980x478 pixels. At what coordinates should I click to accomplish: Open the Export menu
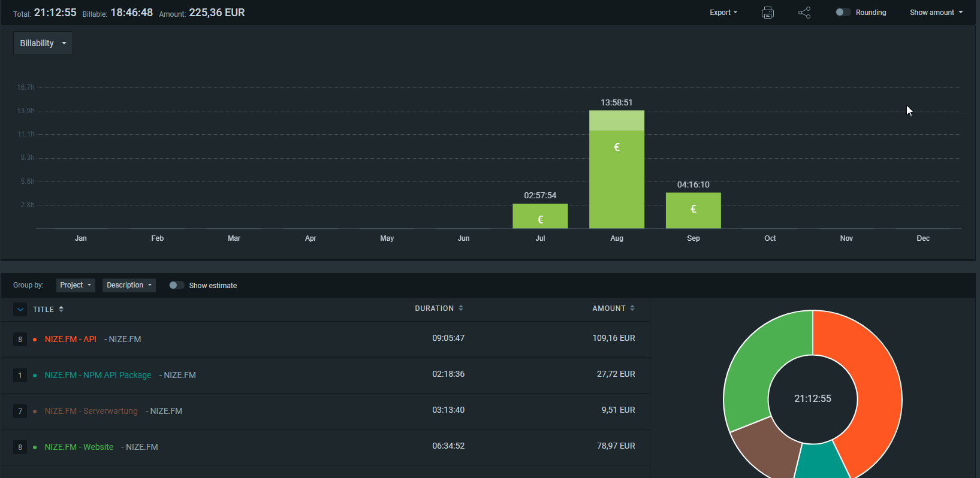pos(723,13)
